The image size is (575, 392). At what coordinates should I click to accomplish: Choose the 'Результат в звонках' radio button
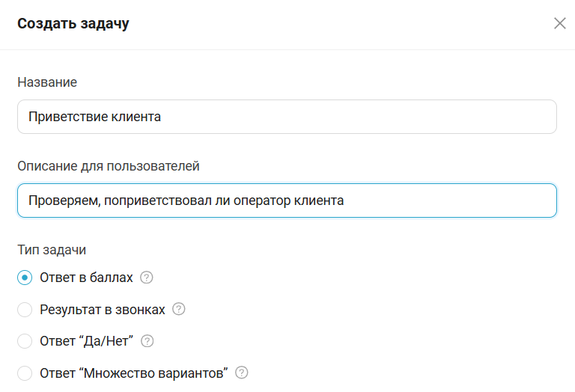[25, 310]
